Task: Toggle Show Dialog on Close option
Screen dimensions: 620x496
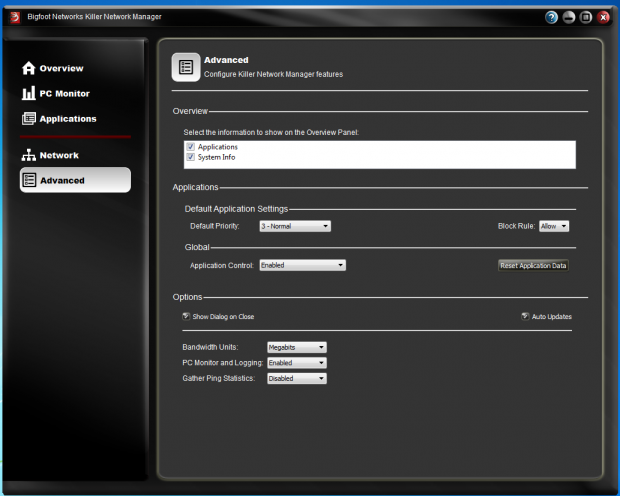Action: pos(186,316)
